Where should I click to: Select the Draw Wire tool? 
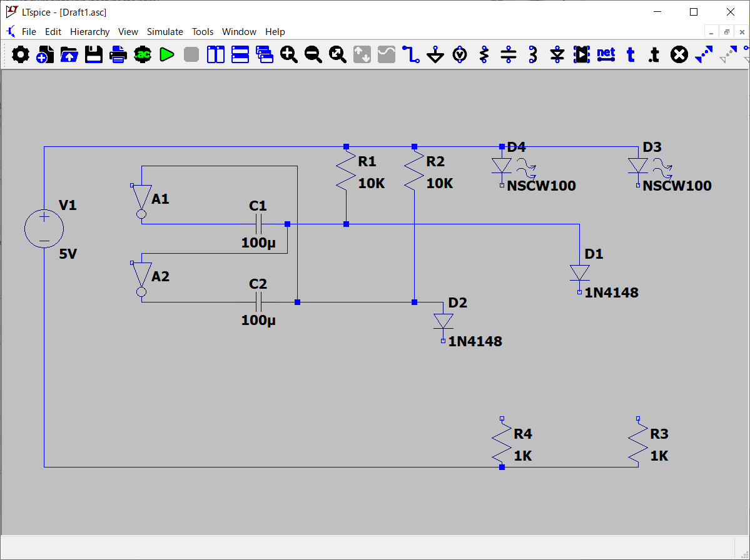tap(411, 55)
